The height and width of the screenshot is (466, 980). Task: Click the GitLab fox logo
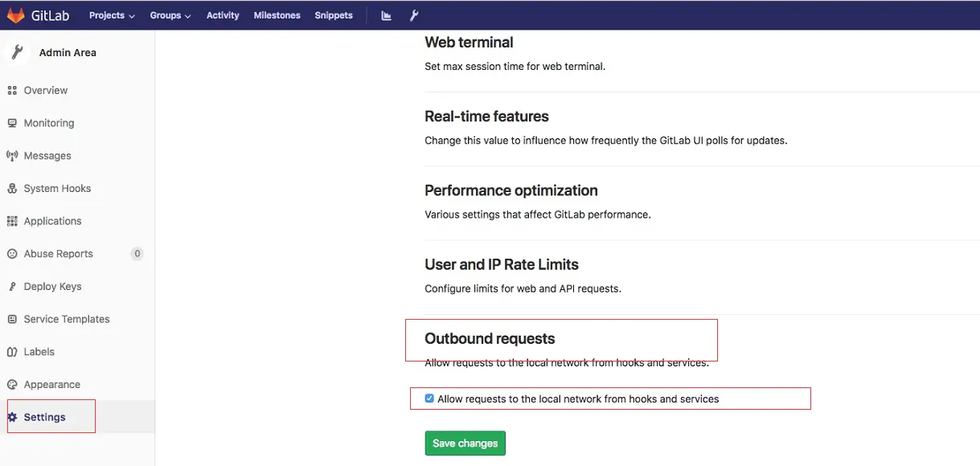17,14
